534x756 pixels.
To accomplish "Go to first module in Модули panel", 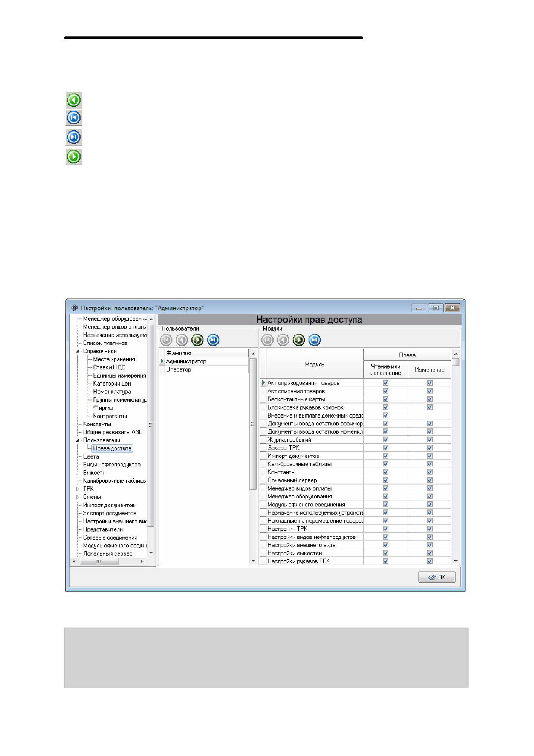I will point(267,340).
